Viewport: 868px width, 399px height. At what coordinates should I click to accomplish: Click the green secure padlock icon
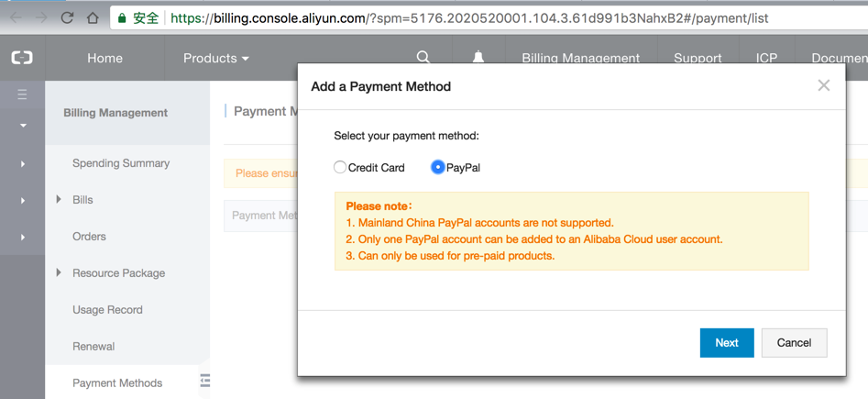123,17
